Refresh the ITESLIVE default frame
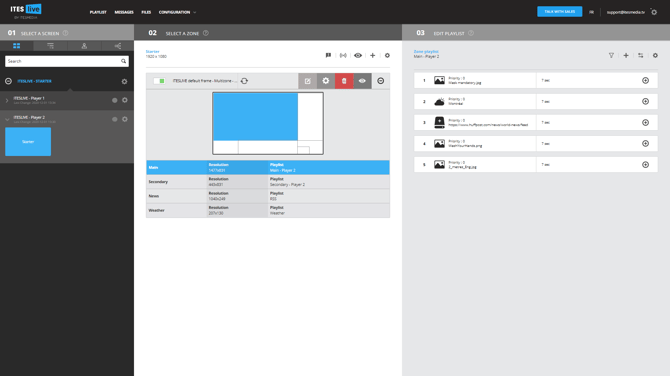This screenshot has height=376, width=670. (244, 81)
